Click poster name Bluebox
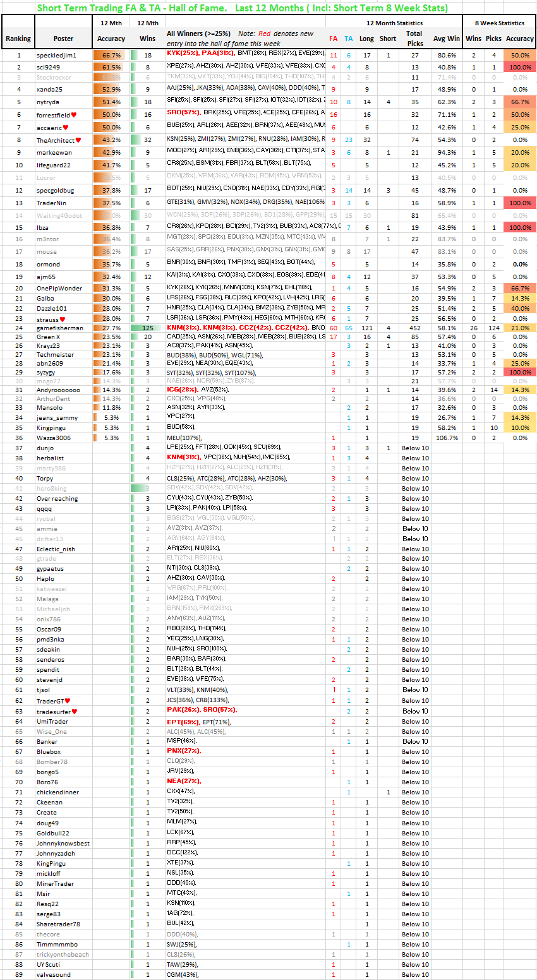537x980 pixels. pos(49,752)
